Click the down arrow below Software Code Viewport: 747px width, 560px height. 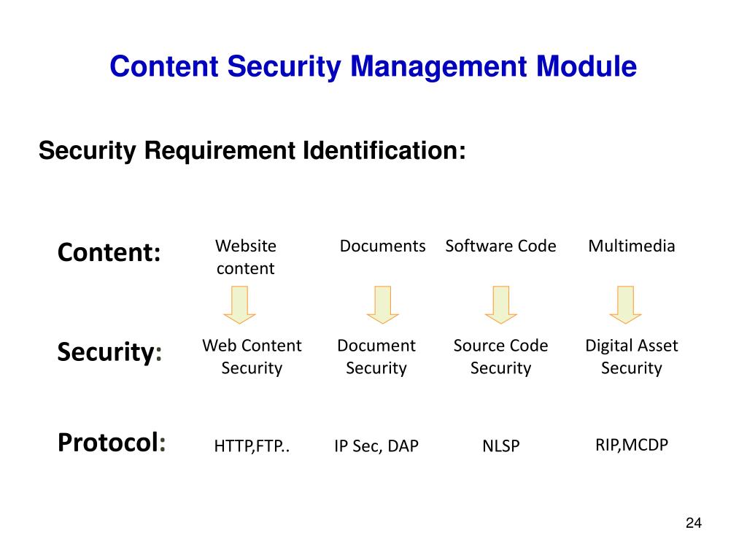pos(500,305)
